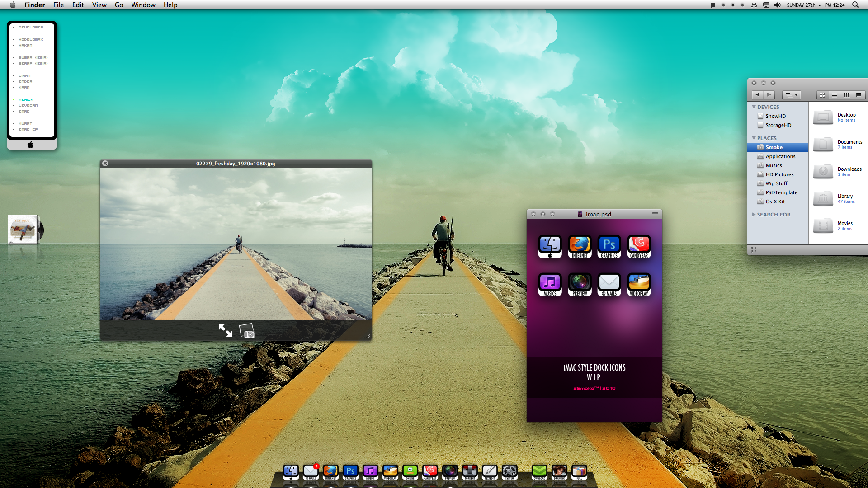
Task: Open the Drawing Dock icon
Action: 559,472
